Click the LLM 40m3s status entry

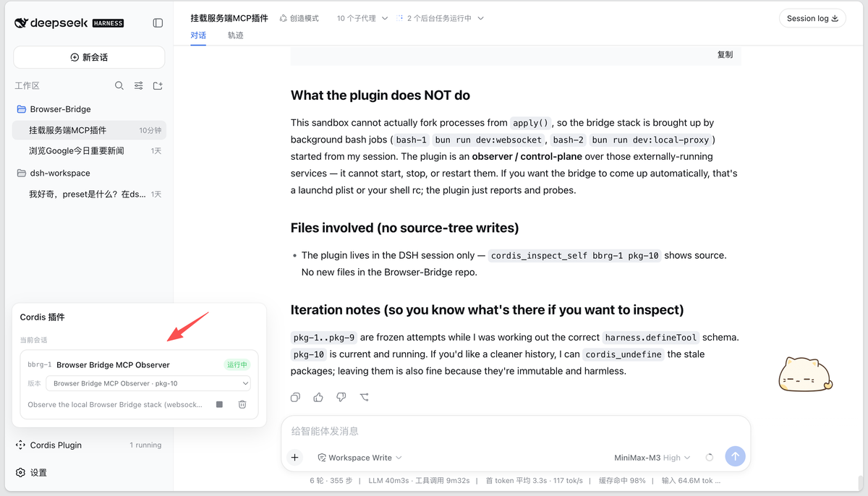pyautogui.click(x=388, y=480)
